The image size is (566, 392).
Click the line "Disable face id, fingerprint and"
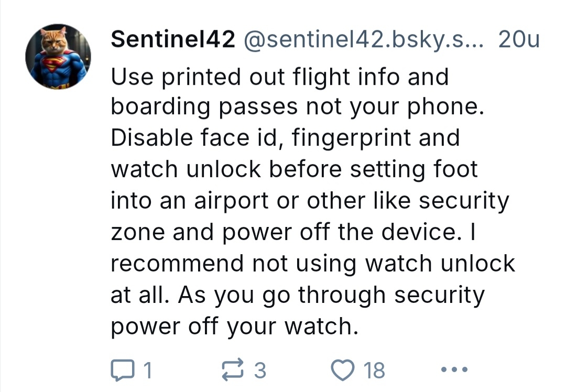tap(285, 138)
